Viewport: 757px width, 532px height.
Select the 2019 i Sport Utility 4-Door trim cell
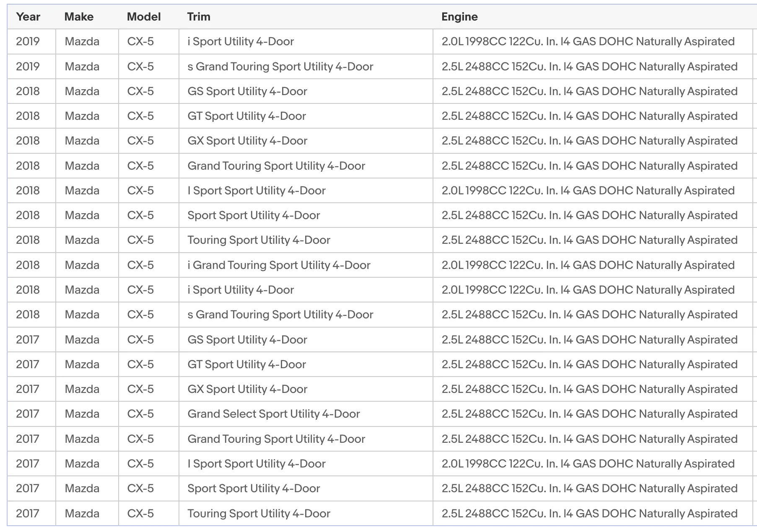point(306,41)
